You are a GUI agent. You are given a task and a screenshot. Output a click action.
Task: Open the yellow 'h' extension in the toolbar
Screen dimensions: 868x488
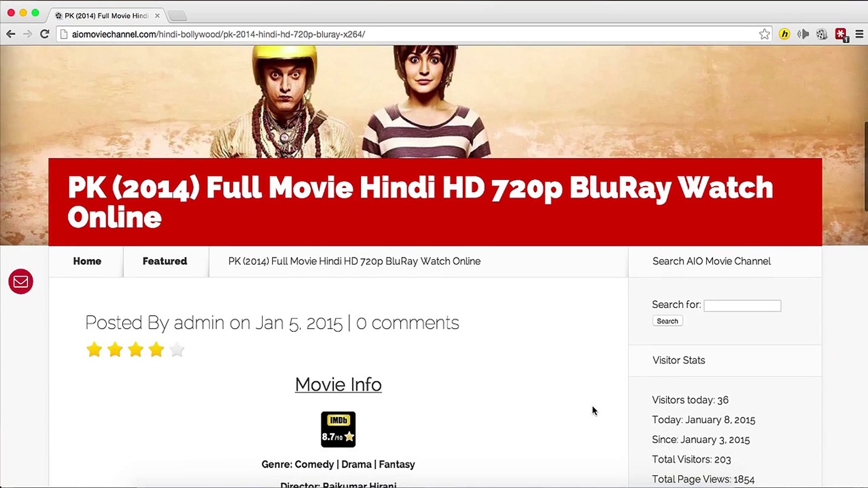[x=783, y=34]
